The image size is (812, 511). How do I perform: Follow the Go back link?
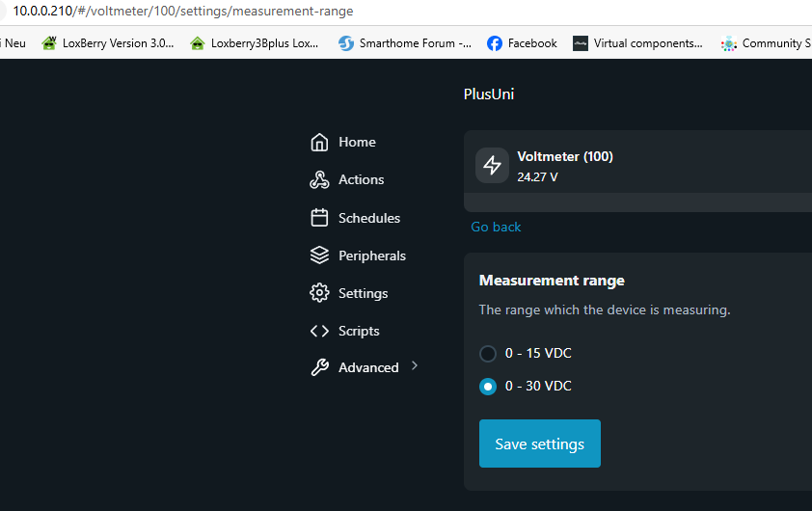point(496,227)
